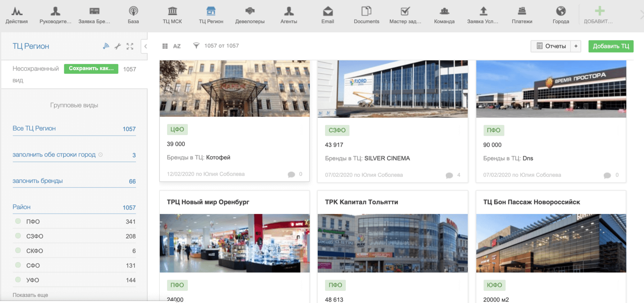
Task: Open the ТЦ Бон Пассаж Новороссийск card title
Action: click(x=532, y=202)
